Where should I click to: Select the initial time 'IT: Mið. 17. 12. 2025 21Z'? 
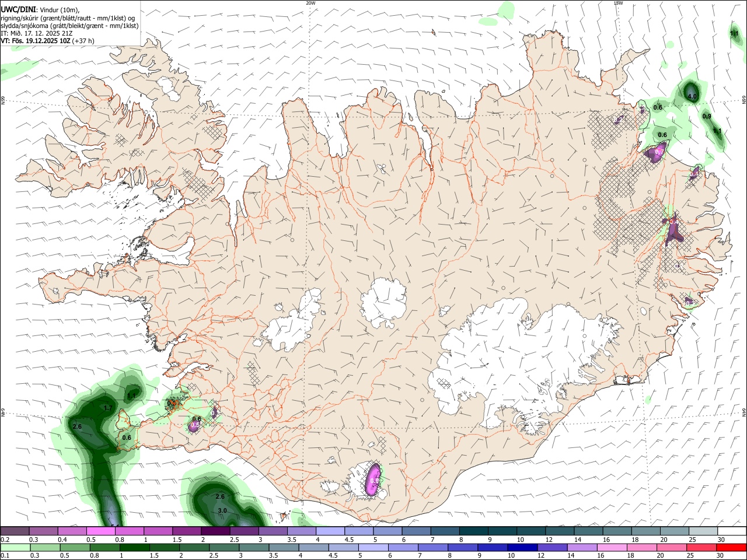(36, 33)
